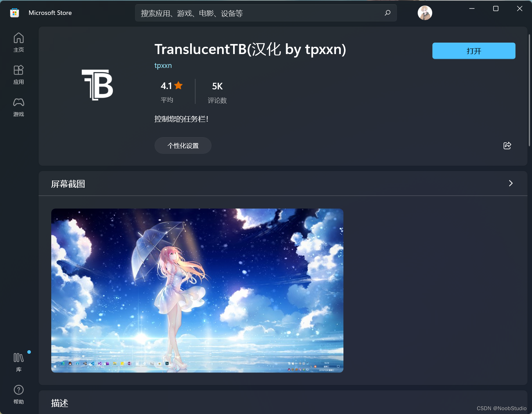Open the Library (库) icon
Screen dimensions: 532x414
[19, 362]
